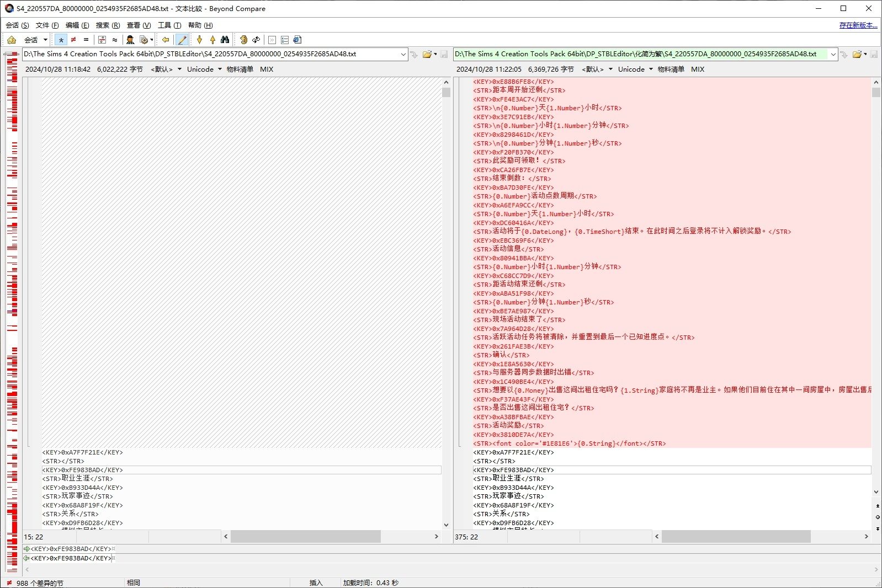Click the red difference thumbnail overview strip
This screenshot has height=588, width=882.
(x=12, y=312)
